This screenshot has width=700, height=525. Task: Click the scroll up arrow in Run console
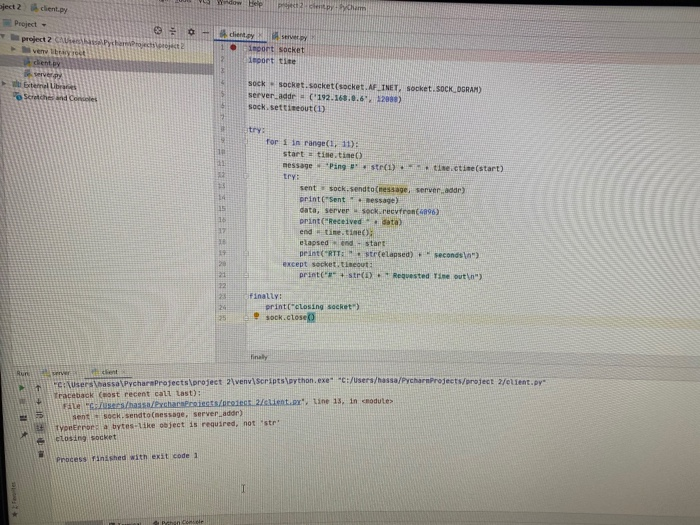tap(38, 388)
